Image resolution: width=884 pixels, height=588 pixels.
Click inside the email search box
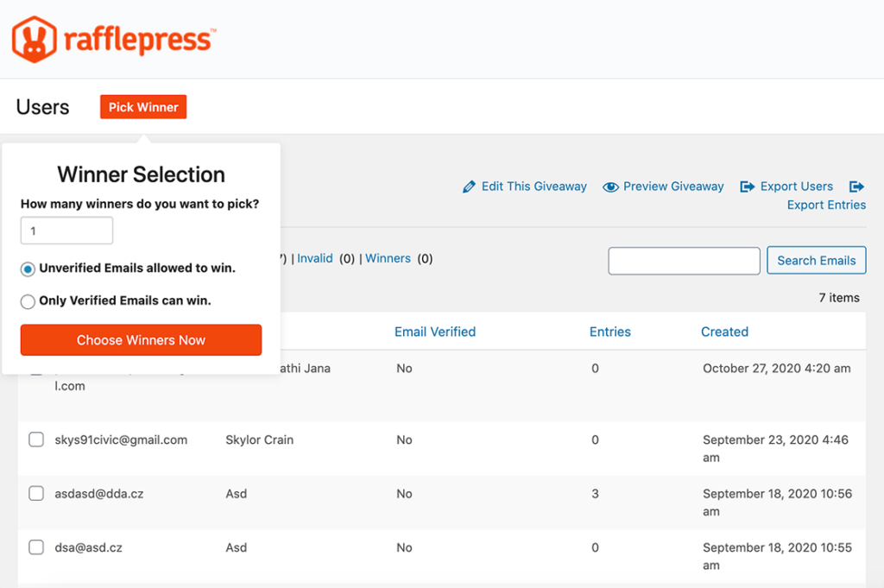click(684, 260)
